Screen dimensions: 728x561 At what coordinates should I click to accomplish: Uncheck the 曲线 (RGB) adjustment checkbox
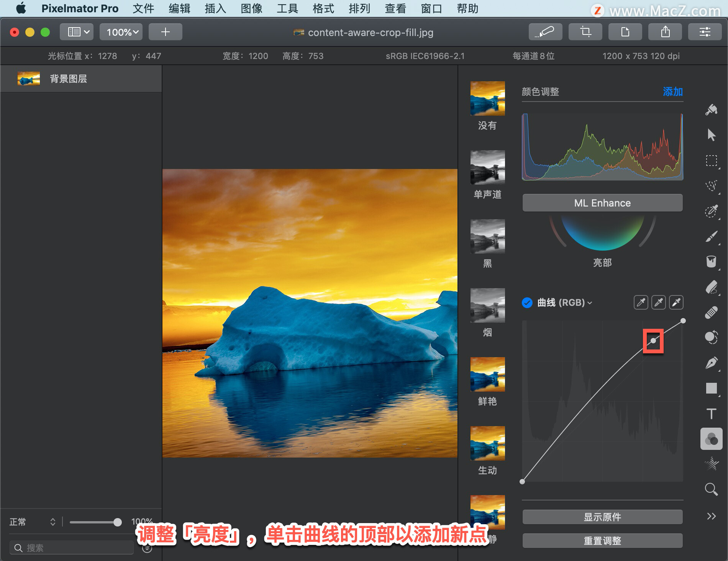click(528, 302)
